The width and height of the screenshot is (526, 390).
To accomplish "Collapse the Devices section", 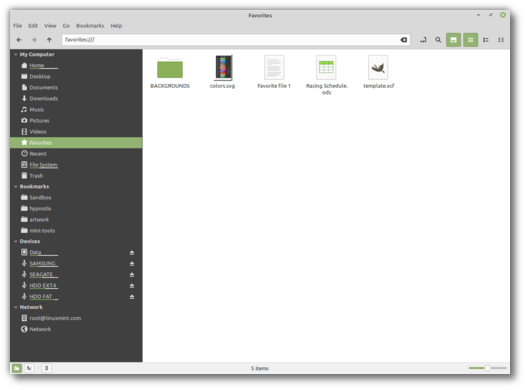I will [x=16, y=241].
